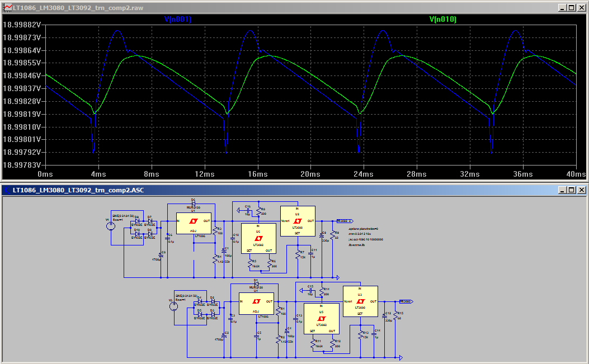Click resistor R8 200 above U6
This screenshot has height=364, width=589.
click(259, 211)
